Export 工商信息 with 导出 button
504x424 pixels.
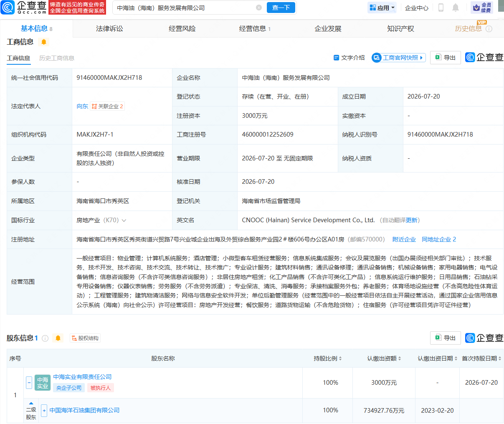[x=446, y=58]
